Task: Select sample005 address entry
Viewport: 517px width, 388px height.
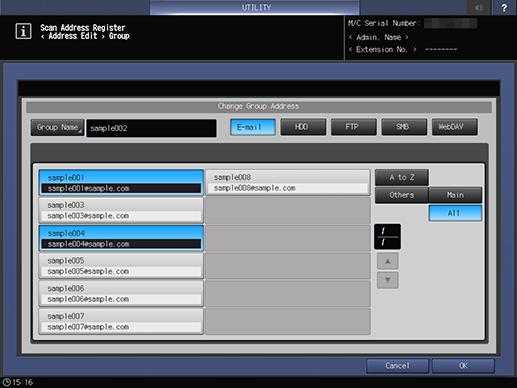Action: click(121, 266)
